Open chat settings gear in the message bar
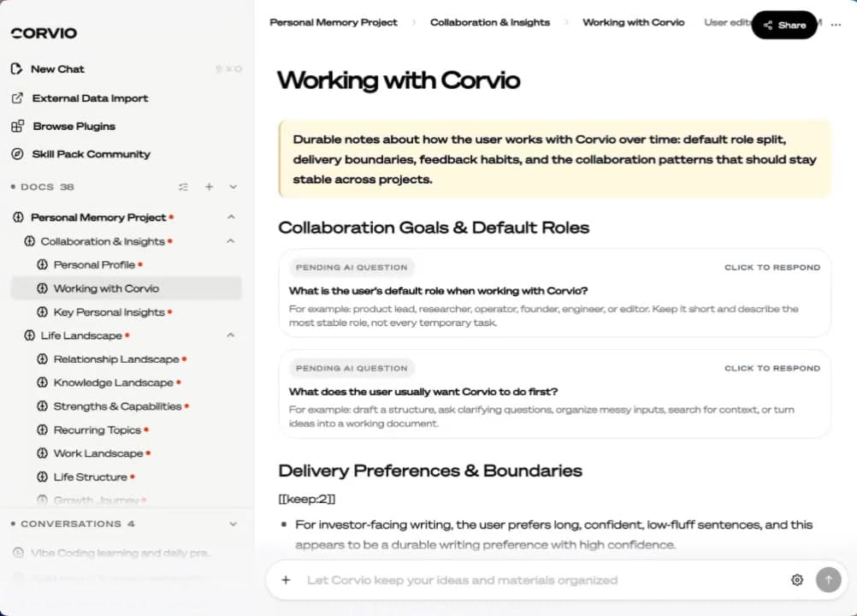This screenshot has width=857, height=616. click(x=796, y=579)
